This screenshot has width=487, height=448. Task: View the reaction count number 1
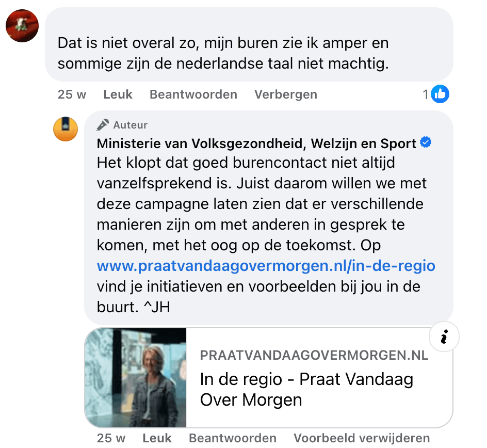click(x=426, y=94)
